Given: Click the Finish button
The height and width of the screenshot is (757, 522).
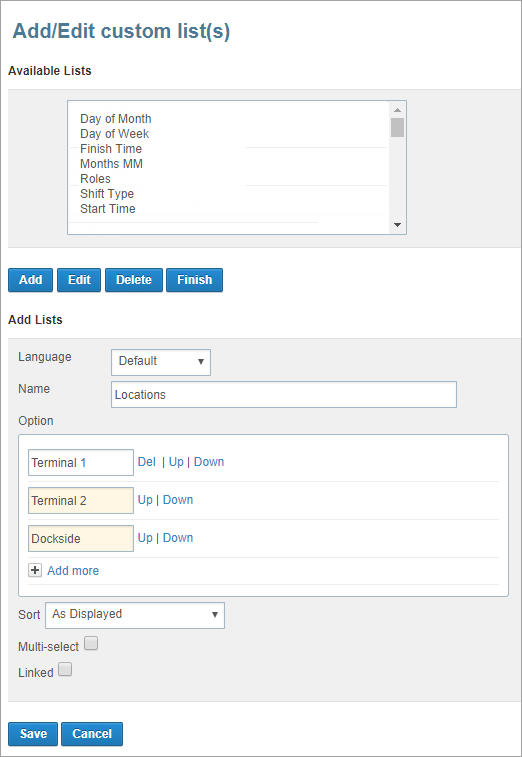Looking at the screenshot, I should 195,280.
